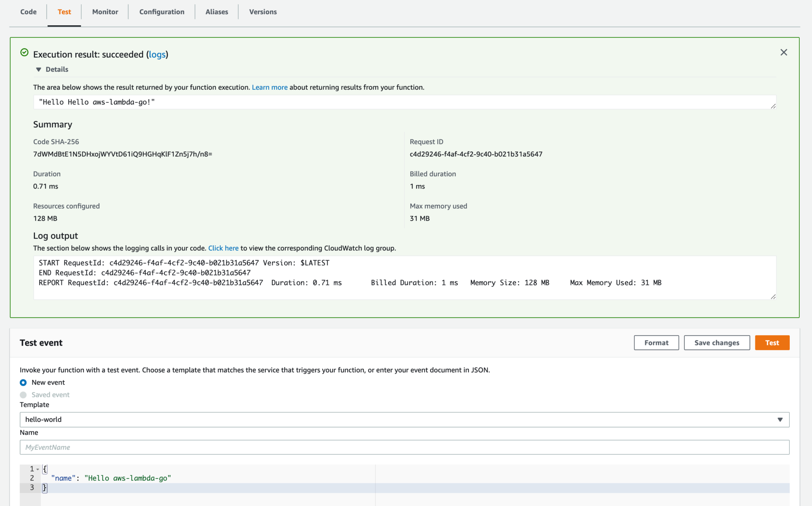Dismiss the execution result banner with the X
The height and width of the screenshot is (506, 812).
(x=784, y=52)
